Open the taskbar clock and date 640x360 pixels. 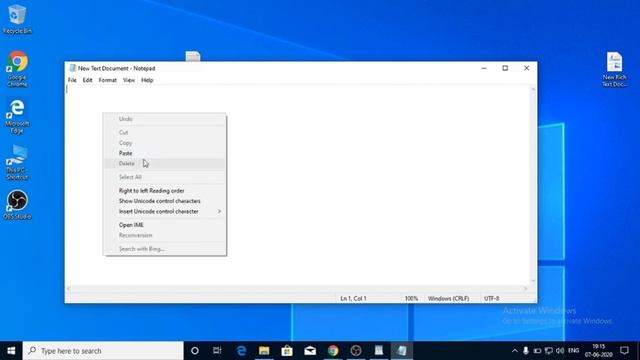click(599, 351)
